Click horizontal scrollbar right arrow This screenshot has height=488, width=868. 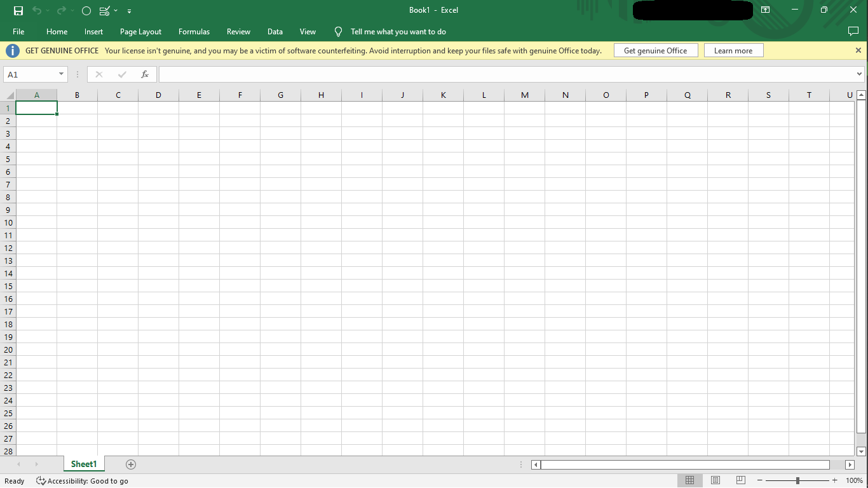[x=850, y=464]
